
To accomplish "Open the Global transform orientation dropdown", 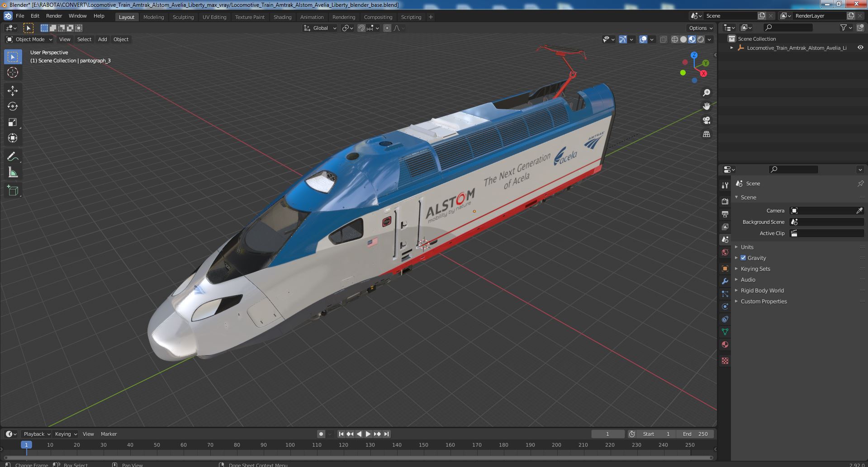I will click(x=320, y=28).
